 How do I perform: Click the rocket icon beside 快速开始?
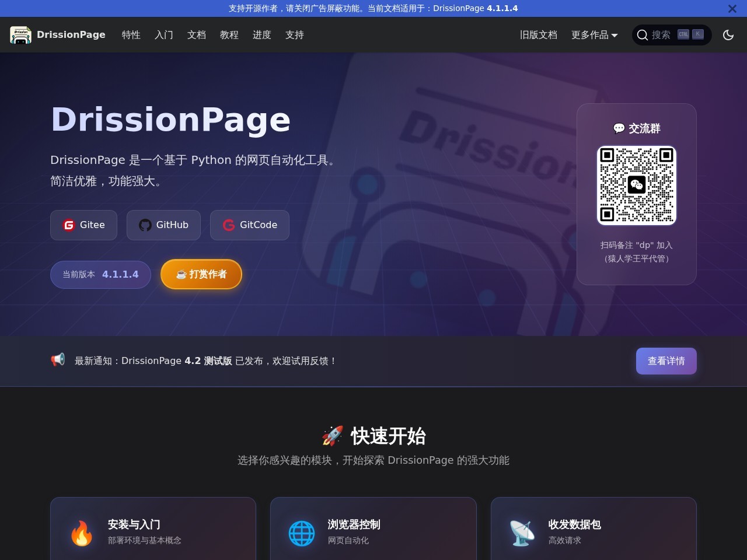point(333,436)
